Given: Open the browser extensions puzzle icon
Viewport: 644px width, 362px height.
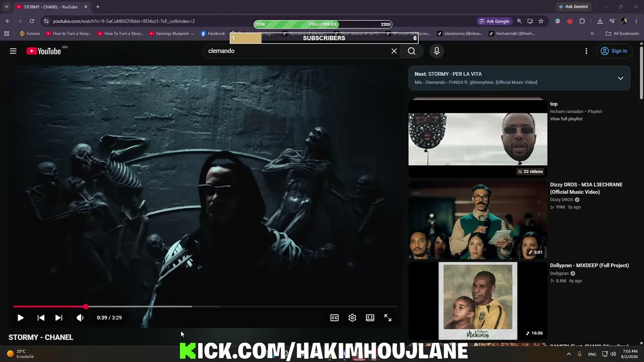Looking at the screenshot, I should pos(582,21).
